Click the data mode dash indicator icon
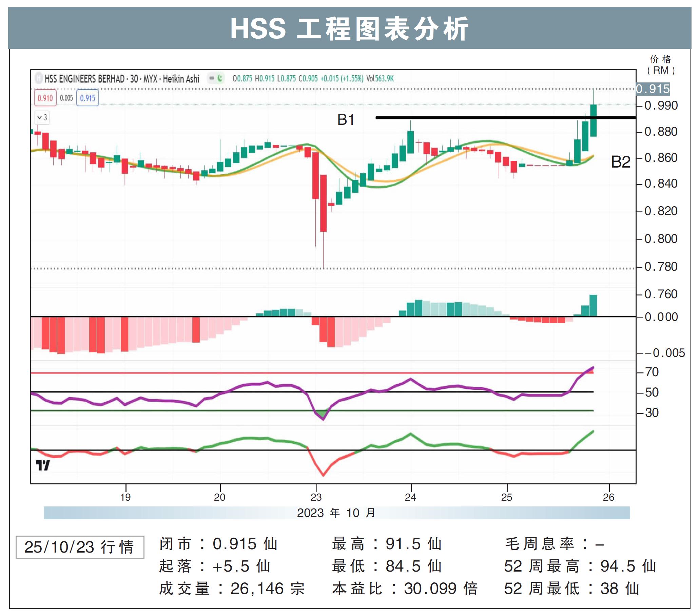 [x=212, y=78]
